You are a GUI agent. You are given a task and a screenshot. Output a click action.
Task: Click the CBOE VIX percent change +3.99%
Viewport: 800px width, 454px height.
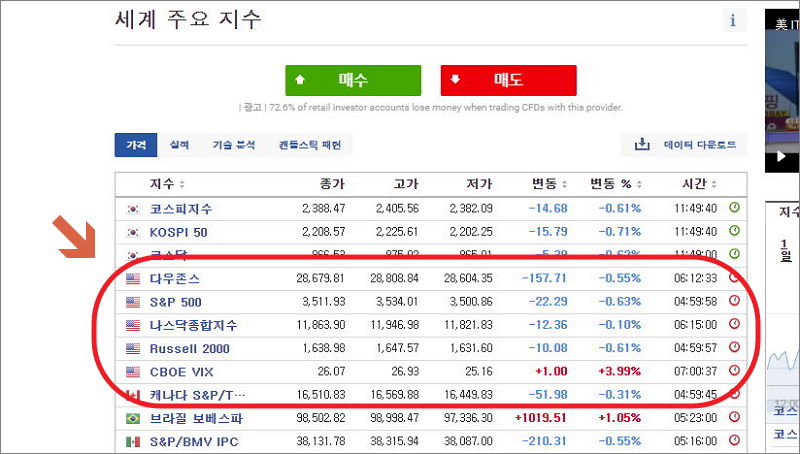coord(619,372)
